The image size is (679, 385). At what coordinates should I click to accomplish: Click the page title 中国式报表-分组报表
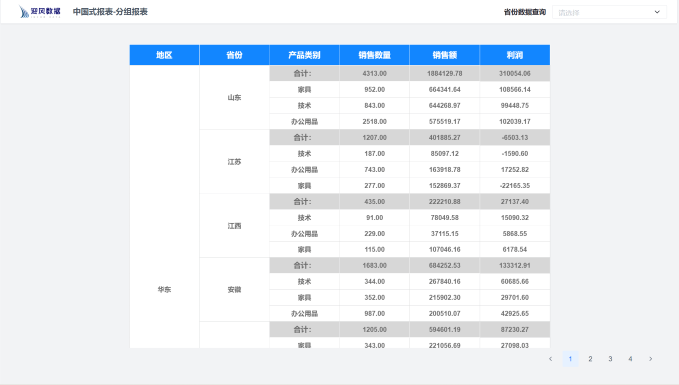click(110, 12)
